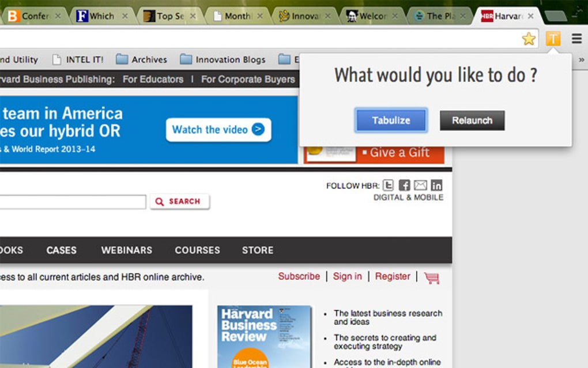Click the Follow HBR Twitter icon

[389, 185]
